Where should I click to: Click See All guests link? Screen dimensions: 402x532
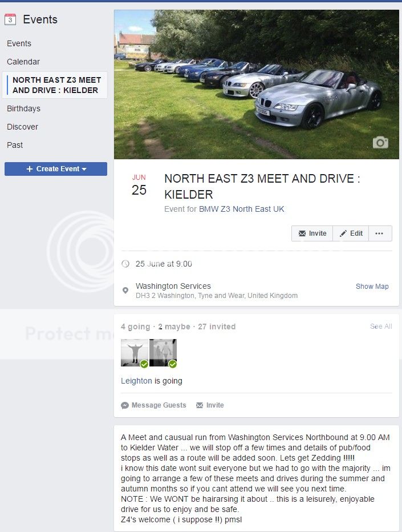pos(381,327)
